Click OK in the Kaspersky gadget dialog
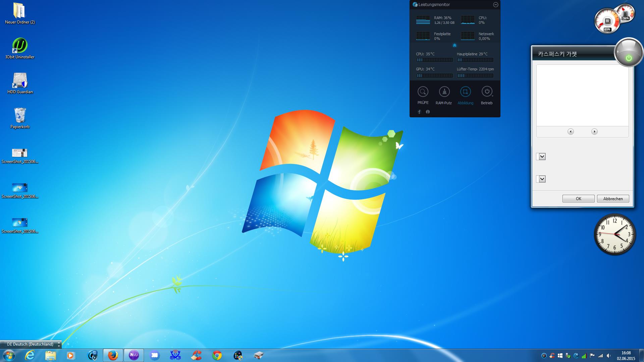644x362 pixels. click(x=578, y=199)
